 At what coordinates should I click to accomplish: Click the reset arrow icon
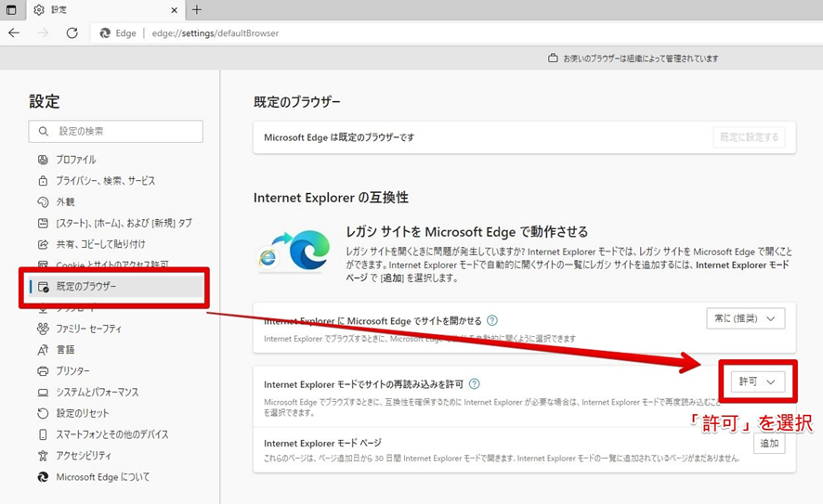tap(43, 413)
